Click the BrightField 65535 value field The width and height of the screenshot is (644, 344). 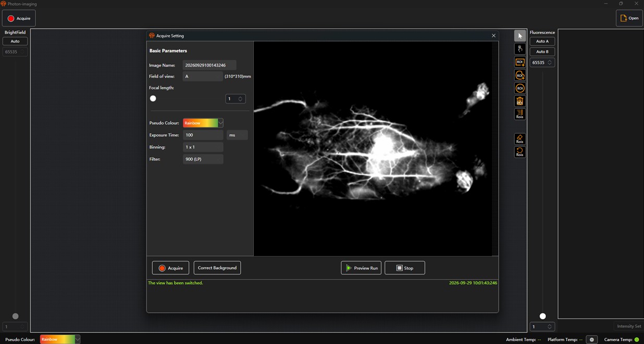(x=15, y=52)
